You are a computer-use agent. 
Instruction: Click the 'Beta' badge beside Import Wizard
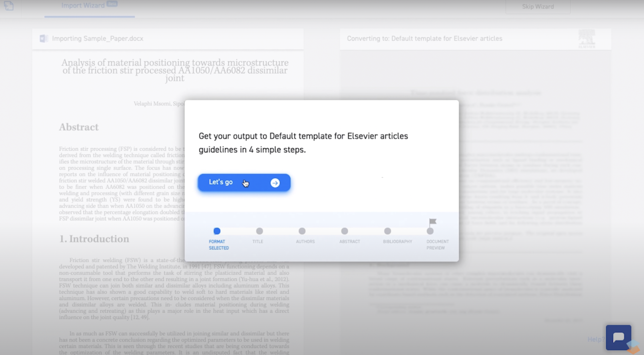tap(112, 4)
